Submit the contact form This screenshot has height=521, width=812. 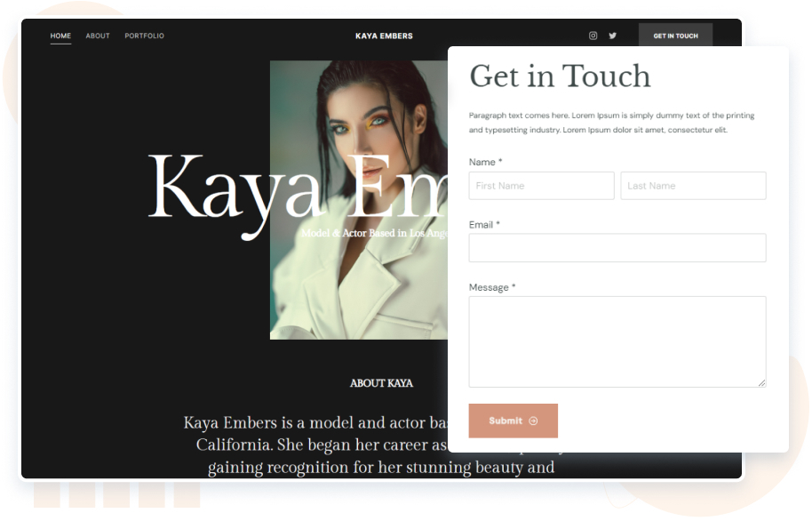513,421
